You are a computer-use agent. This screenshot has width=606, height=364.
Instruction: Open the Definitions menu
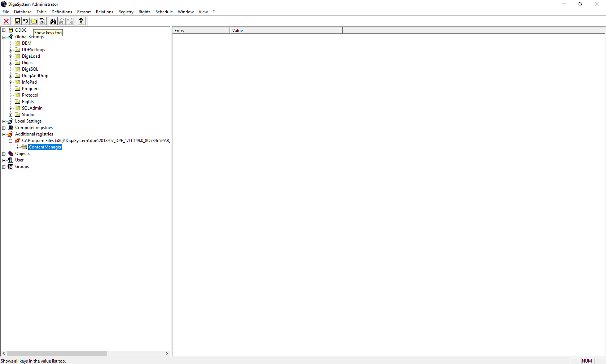62,12
